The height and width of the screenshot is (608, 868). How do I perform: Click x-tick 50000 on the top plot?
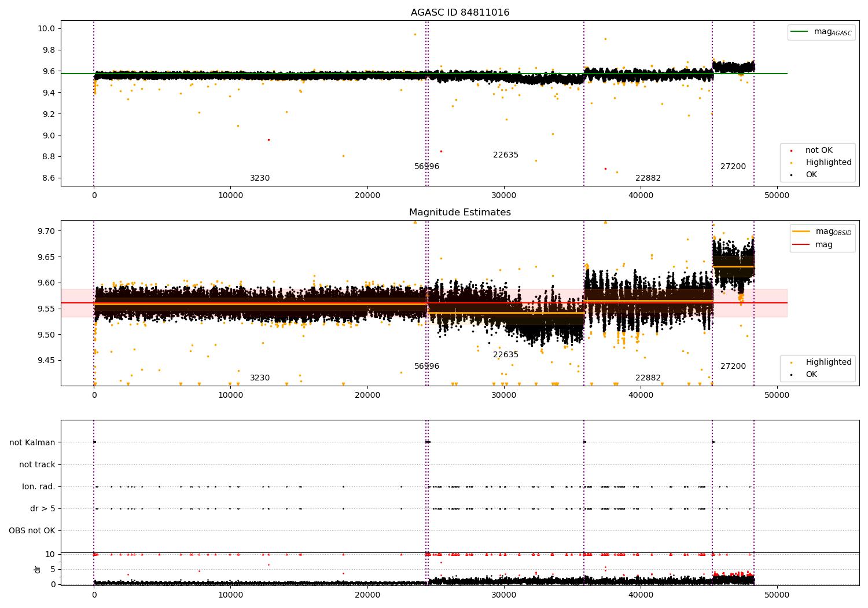tap(777, 195)
